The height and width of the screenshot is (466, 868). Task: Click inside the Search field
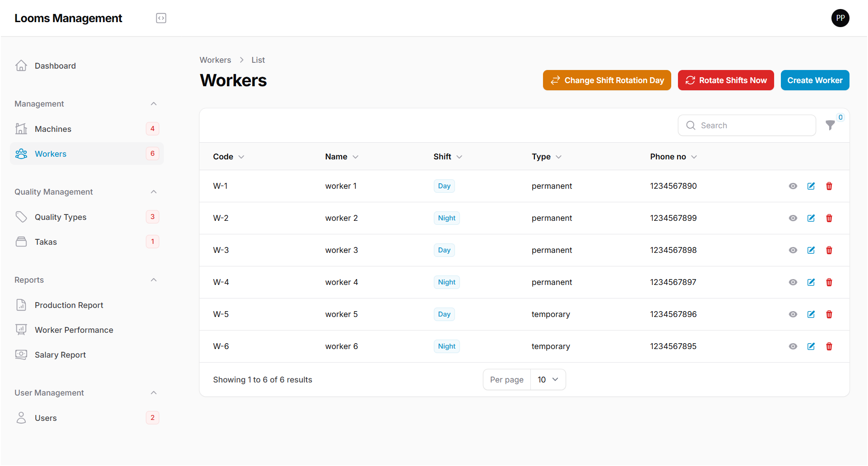pyautogui.click(x=747, y=125)
